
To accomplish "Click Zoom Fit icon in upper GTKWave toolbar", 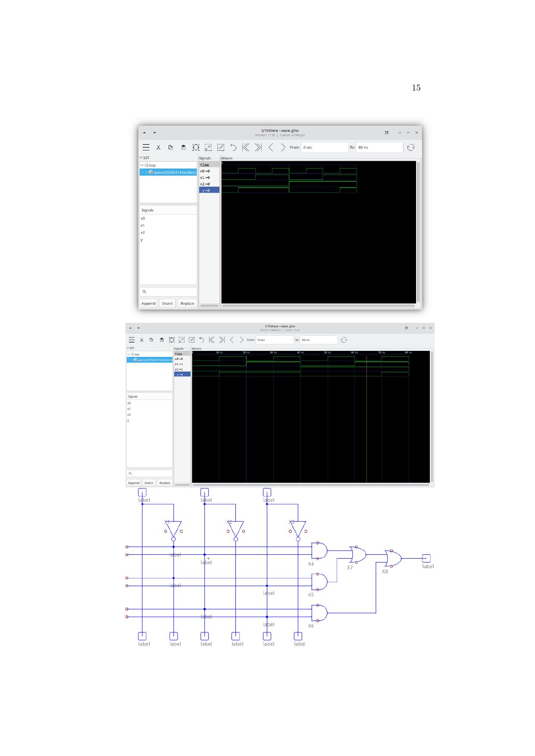I will click(196, 147).
